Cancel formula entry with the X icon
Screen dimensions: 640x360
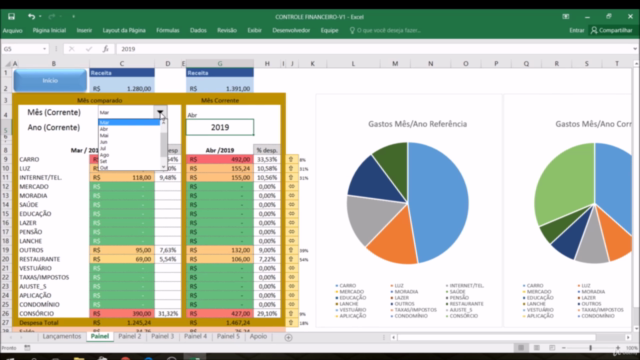[x=71, y=49]
